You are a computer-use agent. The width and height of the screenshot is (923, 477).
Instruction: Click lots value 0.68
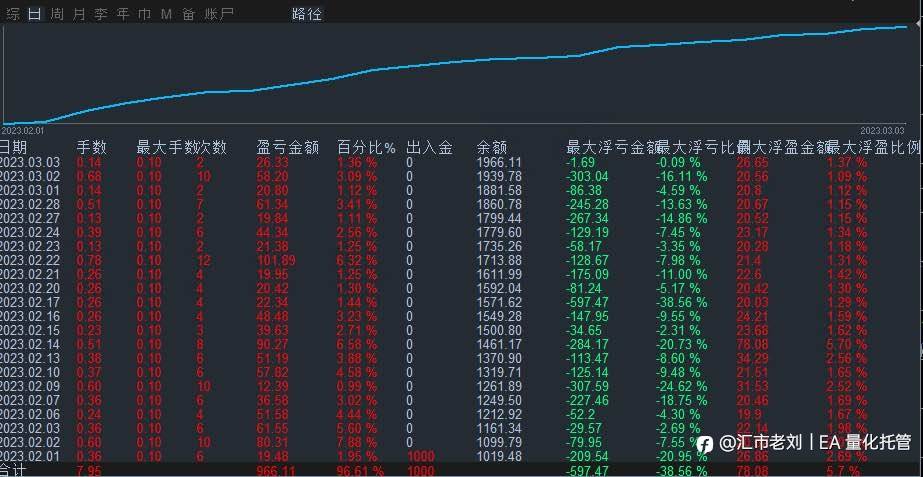89,176
